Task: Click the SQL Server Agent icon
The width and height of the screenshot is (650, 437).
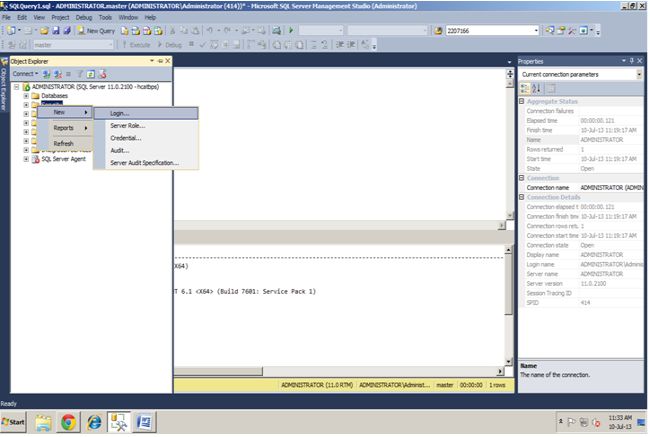Action: coord(36,159)
